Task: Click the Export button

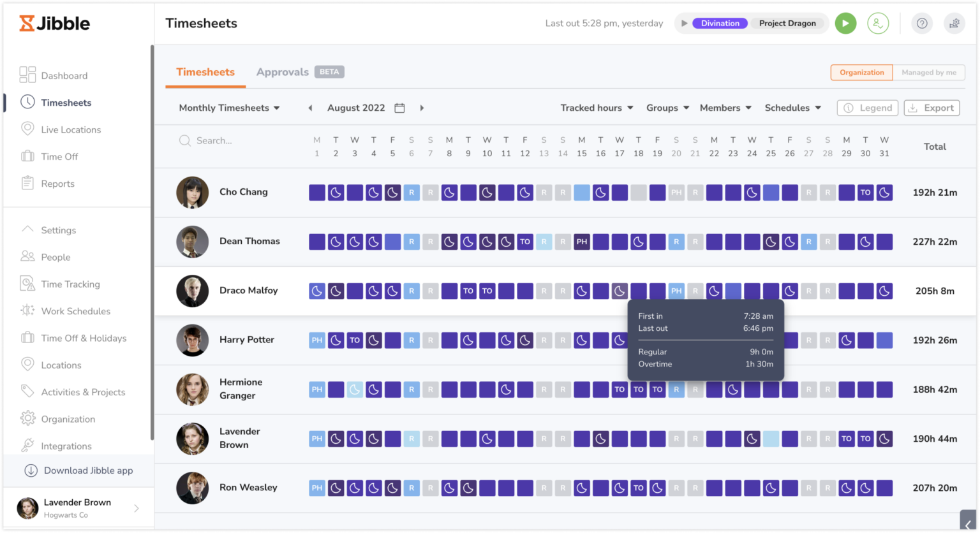Action: point(932,108)
